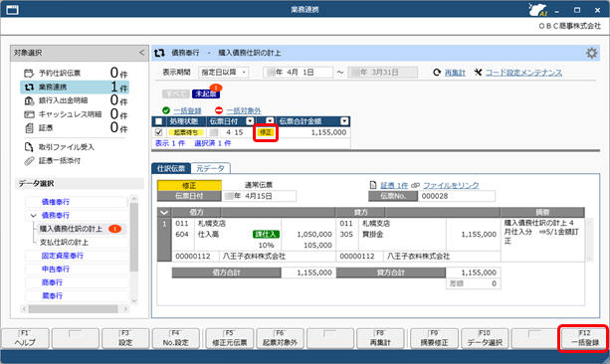Click the red 一括対象外 exclusion icon

click(219, 110)
